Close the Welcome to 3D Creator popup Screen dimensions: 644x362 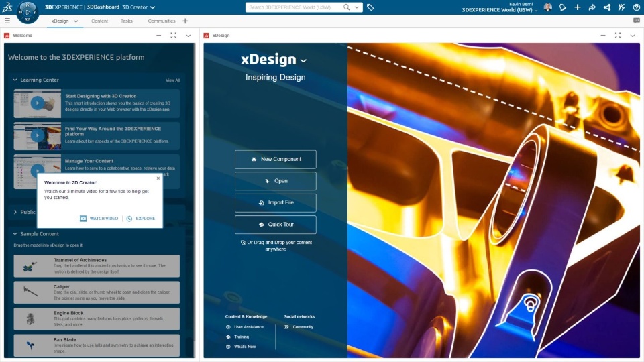tap(158, 178)
